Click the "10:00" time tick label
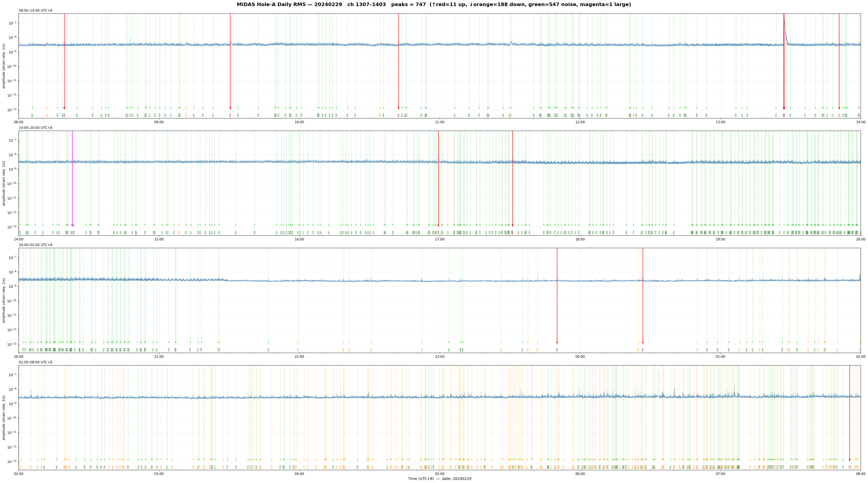Viewport: 868px width, 483px height. (x=299, y=122)
